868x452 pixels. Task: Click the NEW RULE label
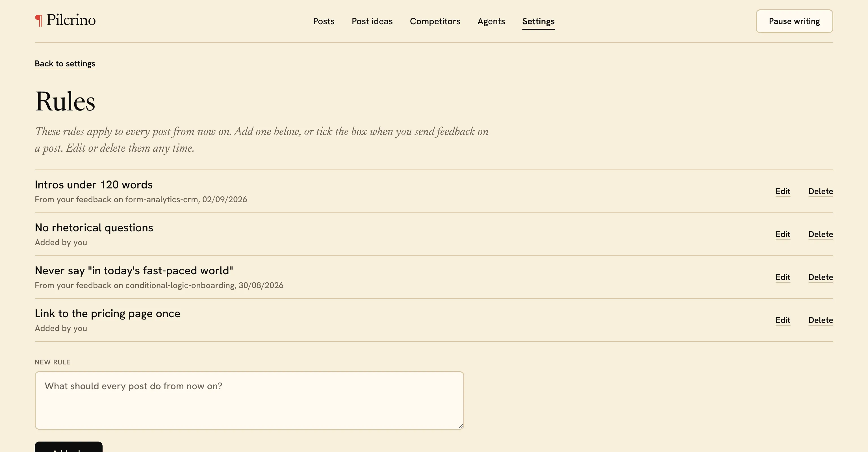coord(53,362)
